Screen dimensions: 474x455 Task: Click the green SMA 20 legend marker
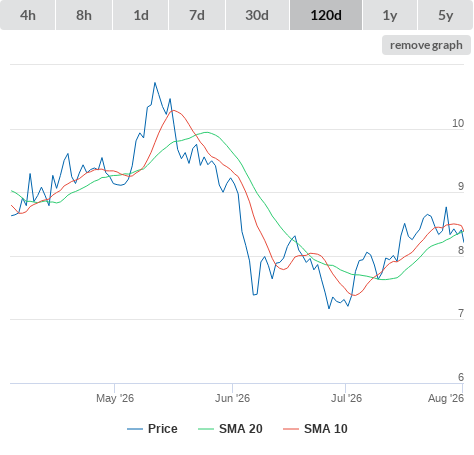click(206, 429)
